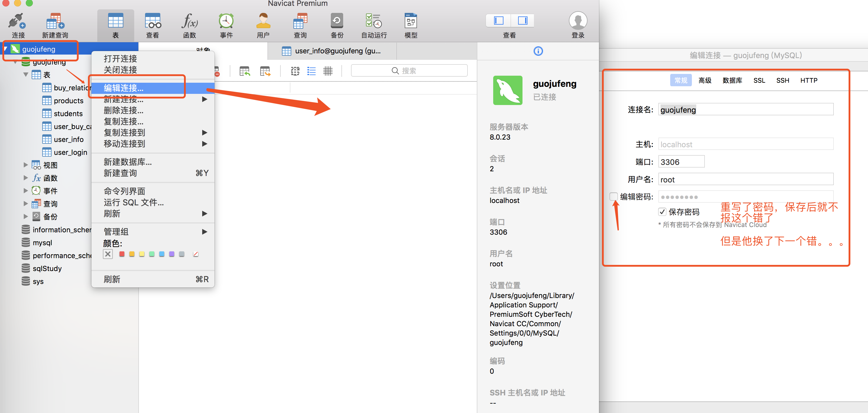
Task: Click the sys database icon in the sidebar
Action: click(x=25, y=281)
